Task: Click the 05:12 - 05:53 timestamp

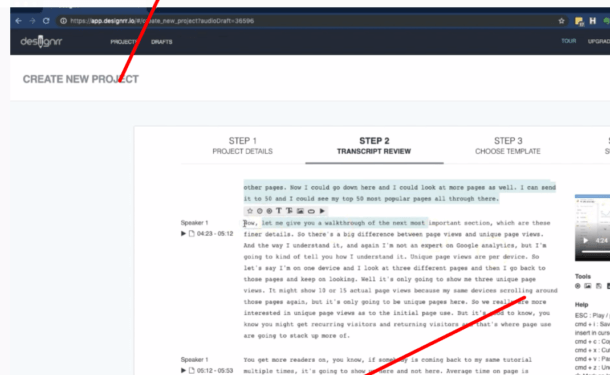Action: click(215, 370)
